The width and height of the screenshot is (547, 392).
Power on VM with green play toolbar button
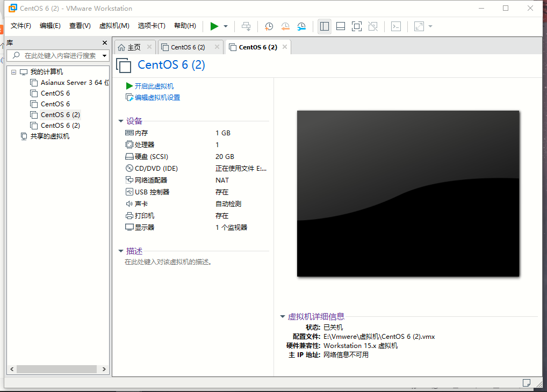214,26
